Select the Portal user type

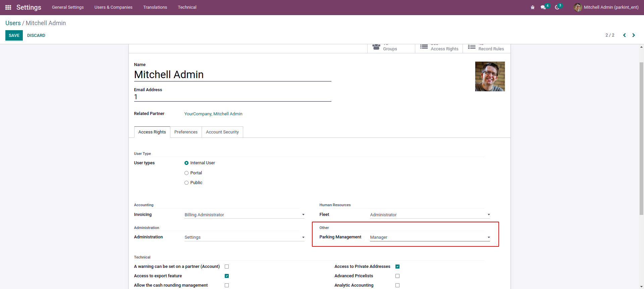(x=186, y=173)
